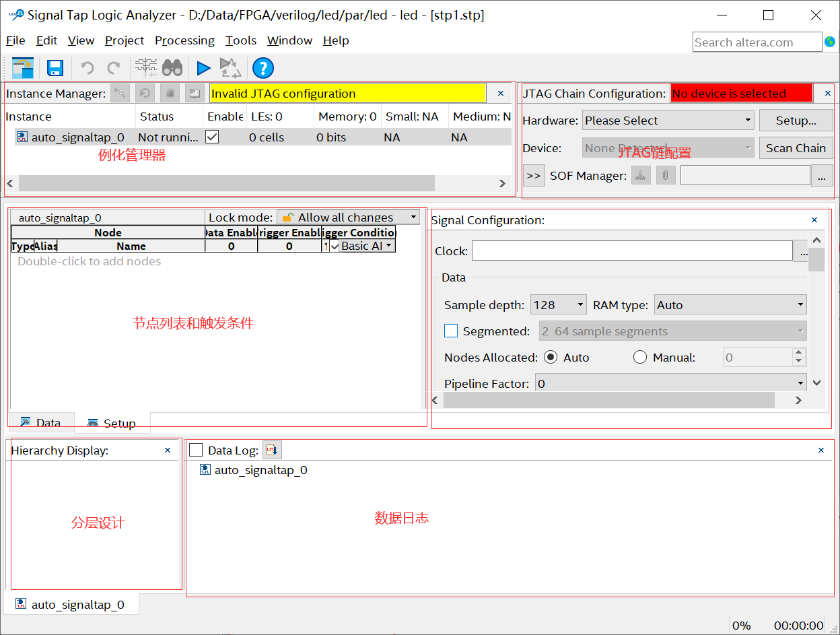The height and width of the screenshot is (635, 840).
Task: Select the bottom auto_signaltap_0 instance tab
Action: tap(71, 605)
